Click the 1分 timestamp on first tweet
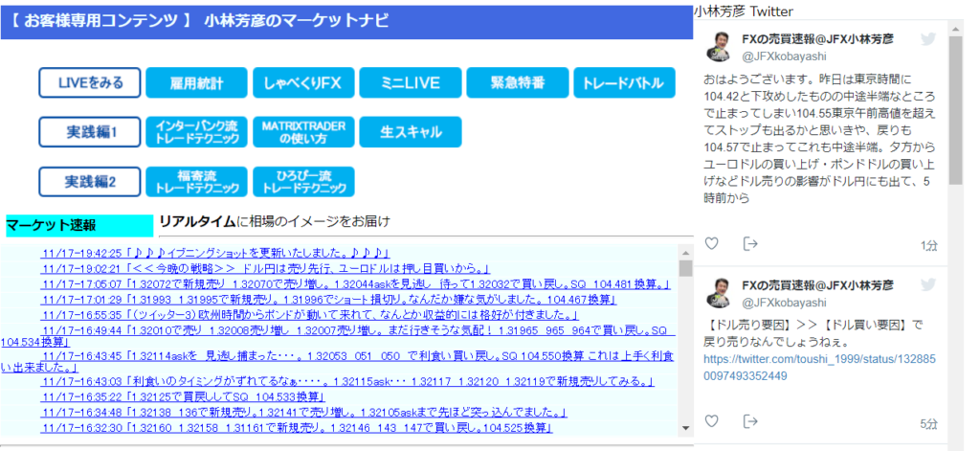This screenshot has height=451, width=980. 928,246
